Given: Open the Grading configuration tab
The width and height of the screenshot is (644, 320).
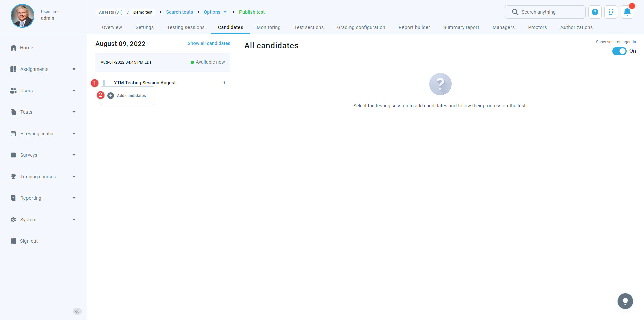Looking at the screenshot, I should pos(361,27).
